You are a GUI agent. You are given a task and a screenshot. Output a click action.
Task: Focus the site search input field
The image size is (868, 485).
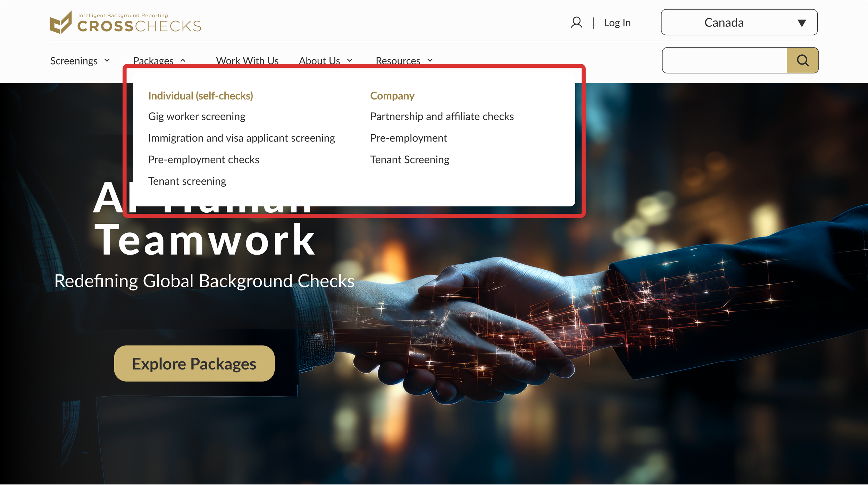724,60
